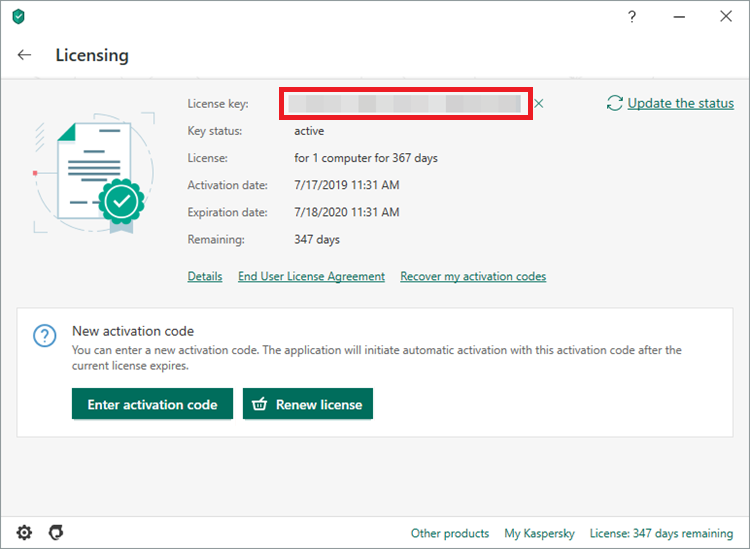Go back using the left arrow
Image resolution: width=750 pixels, height=549 pixels.
24,55
